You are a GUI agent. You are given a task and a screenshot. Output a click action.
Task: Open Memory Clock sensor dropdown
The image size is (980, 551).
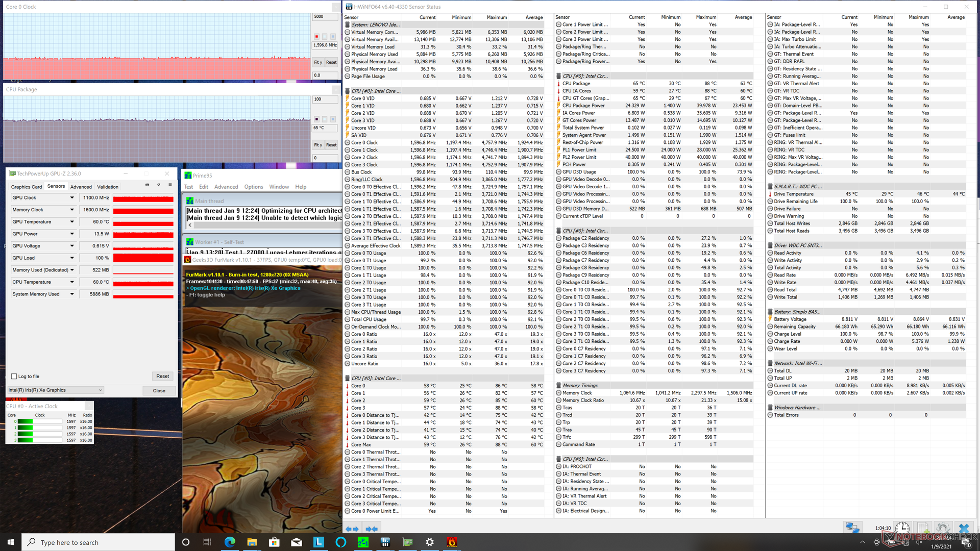click(x=72, y=210)
